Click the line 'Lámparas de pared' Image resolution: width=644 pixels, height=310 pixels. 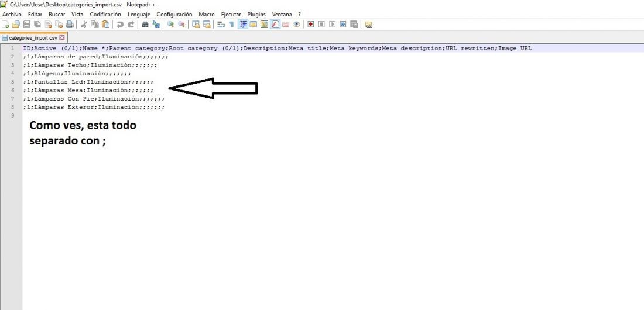tap(95, 57)
